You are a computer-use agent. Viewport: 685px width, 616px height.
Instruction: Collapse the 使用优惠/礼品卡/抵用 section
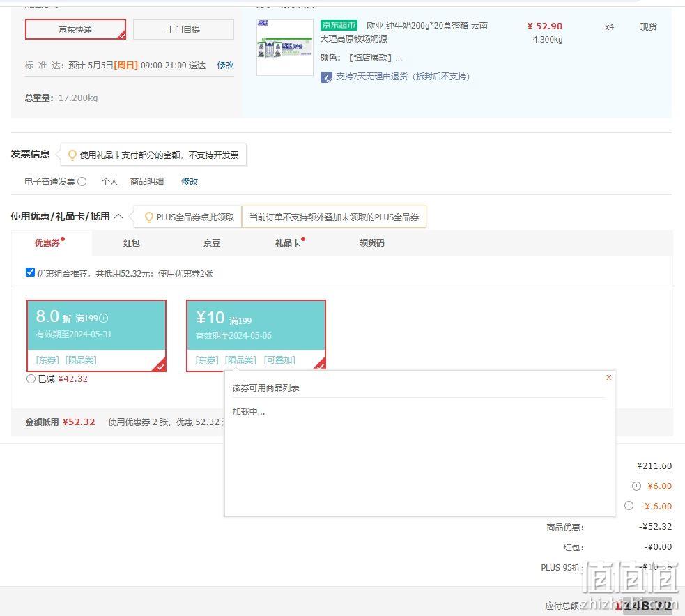click(118, 216)
